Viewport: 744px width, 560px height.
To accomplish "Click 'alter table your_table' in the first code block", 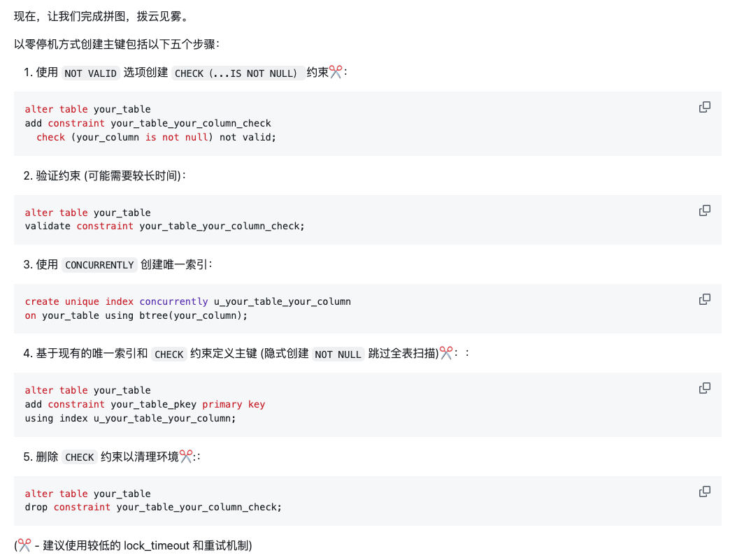I will click(88, 109).
